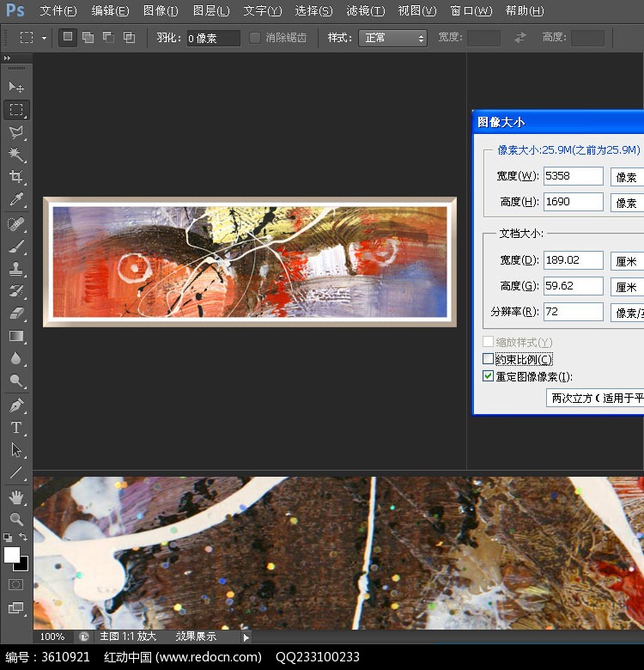The height and width of the screenshot is (670, 644).
Task: Open the 文字 (Type) menu
Action: [x=262, y=10]
